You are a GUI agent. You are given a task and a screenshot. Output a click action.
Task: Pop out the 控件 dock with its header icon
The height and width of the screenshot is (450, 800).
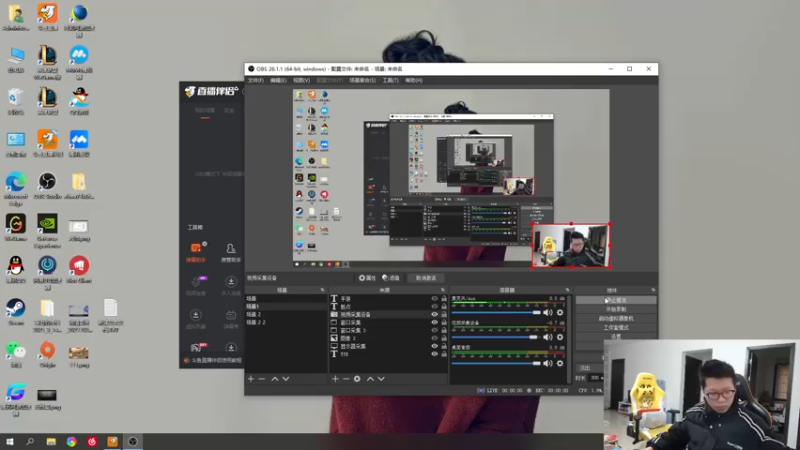click(x=653, y=290)
